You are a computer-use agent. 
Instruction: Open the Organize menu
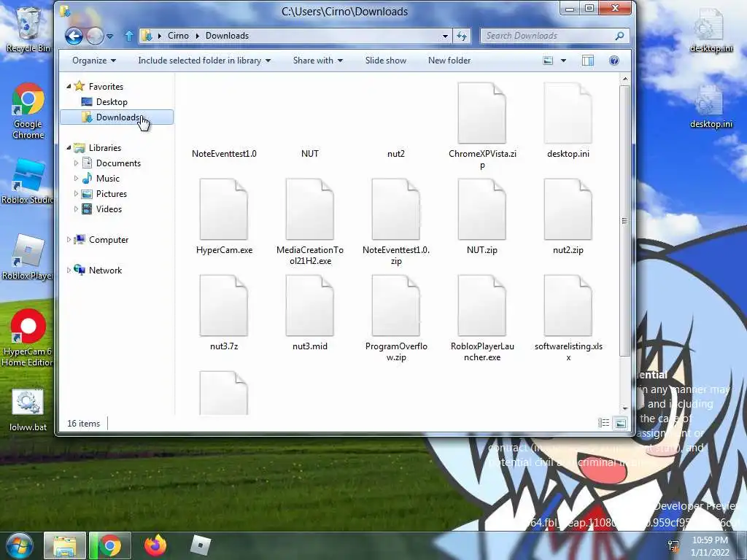pyautogui.click(x=94, y=61)
